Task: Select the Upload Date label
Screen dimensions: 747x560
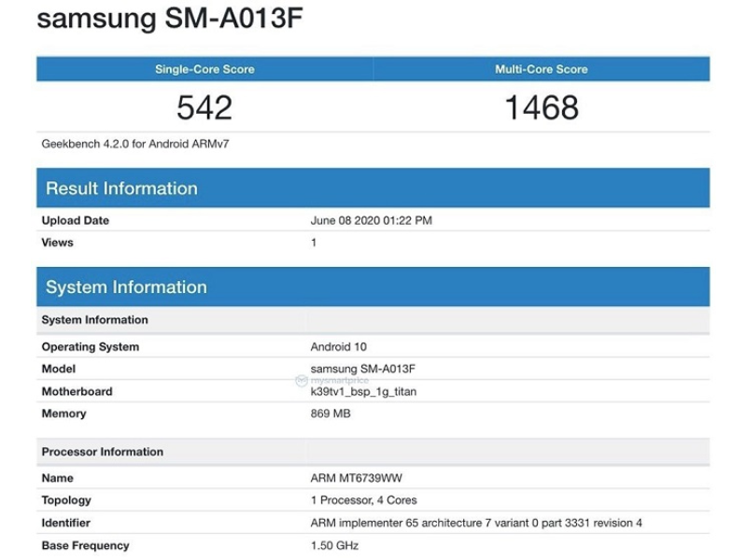Action: 76,220
